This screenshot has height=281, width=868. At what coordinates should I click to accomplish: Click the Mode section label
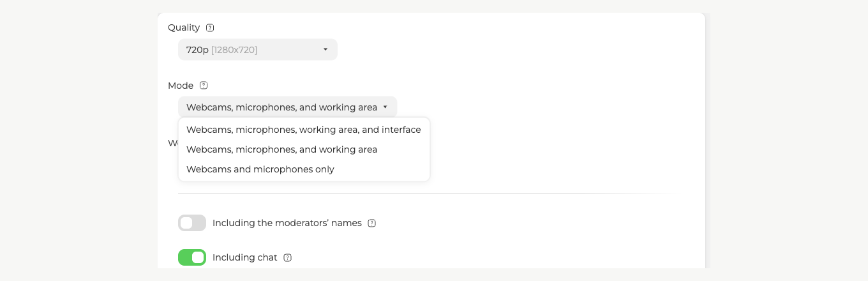(x=181, y=86)
